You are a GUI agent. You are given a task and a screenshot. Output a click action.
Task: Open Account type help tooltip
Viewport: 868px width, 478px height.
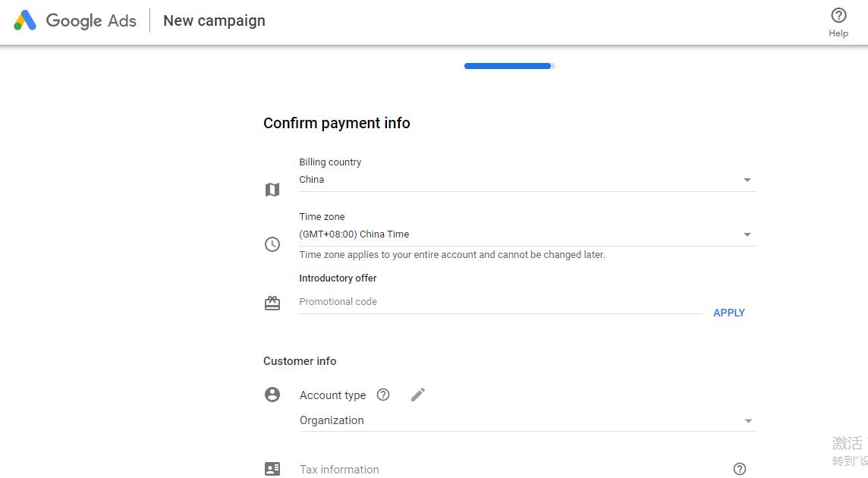383,395
